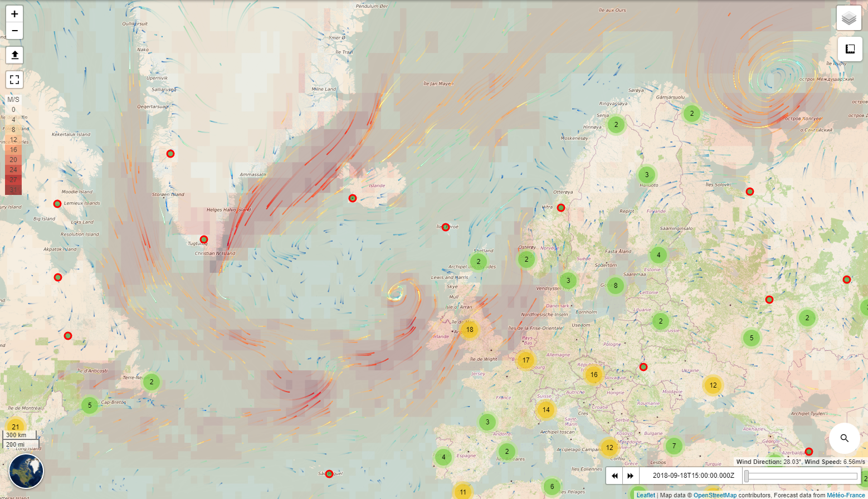868x499 pixels.
Task: Expand the cluster marker labeled 21
Action: (16, 427)
